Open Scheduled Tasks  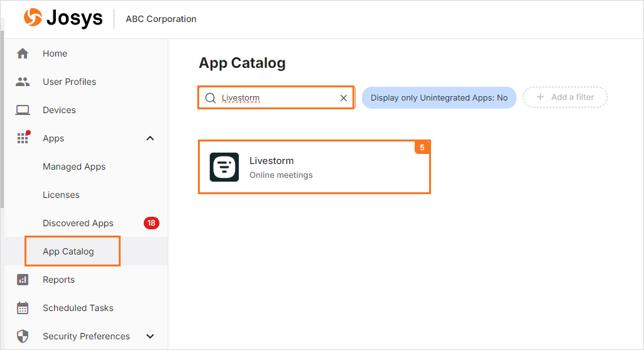point(78,308)
